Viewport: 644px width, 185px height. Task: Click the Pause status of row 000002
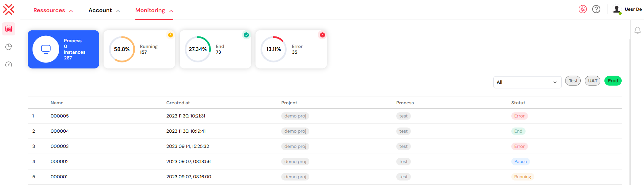(520, 161)
